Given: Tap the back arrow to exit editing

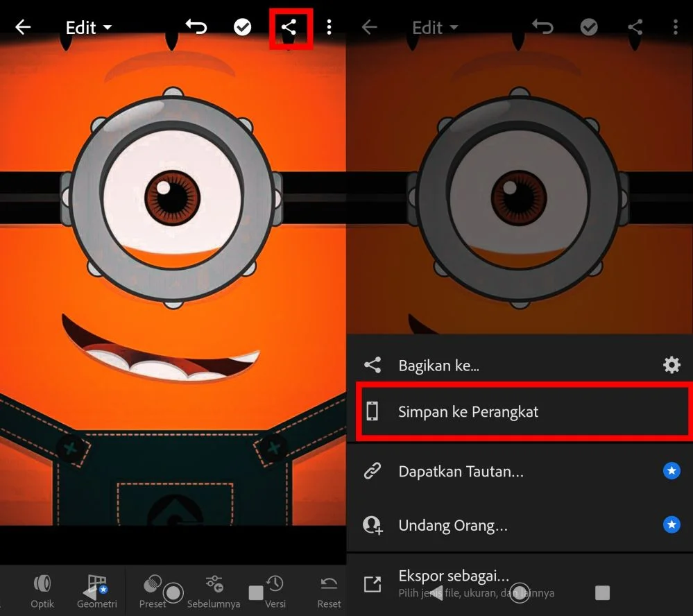Looking at the screenshot, I should point(23,27).
